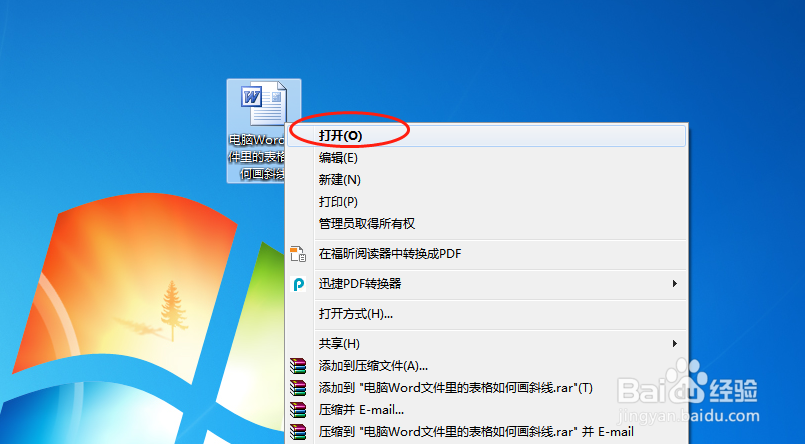Choose 打开方式(H)... entry

(486, 314)
